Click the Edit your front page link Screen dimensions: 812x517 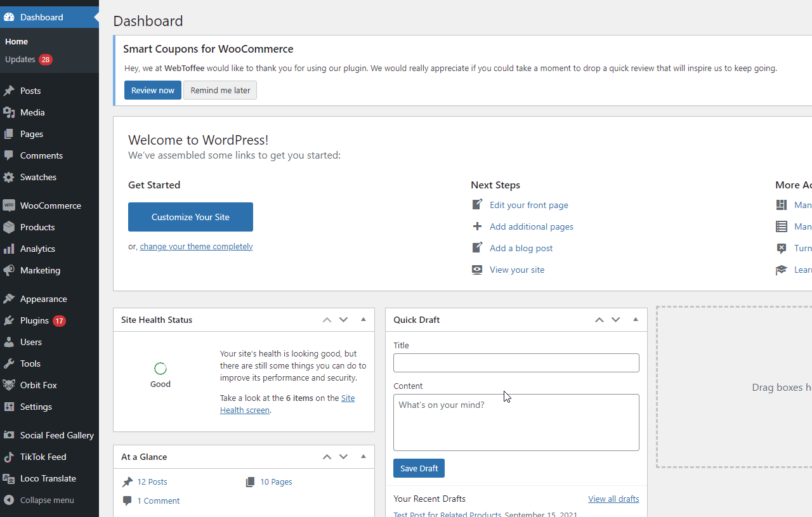click(529, 205)
